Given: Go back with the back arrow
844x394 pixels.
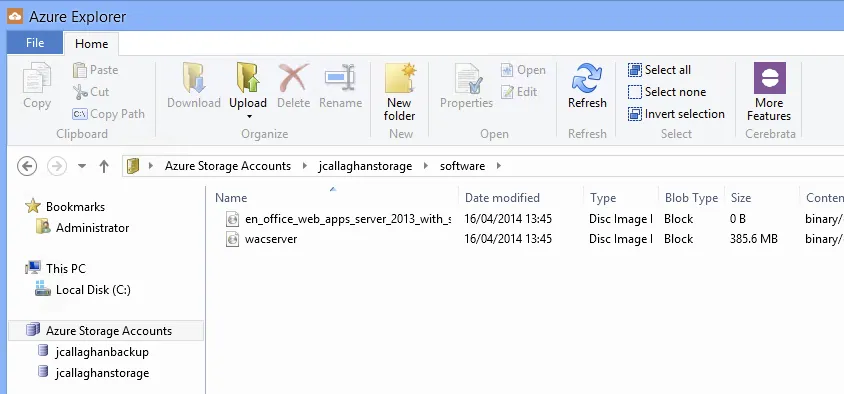Looking at the screenshot, I should (x=27, y=166).
